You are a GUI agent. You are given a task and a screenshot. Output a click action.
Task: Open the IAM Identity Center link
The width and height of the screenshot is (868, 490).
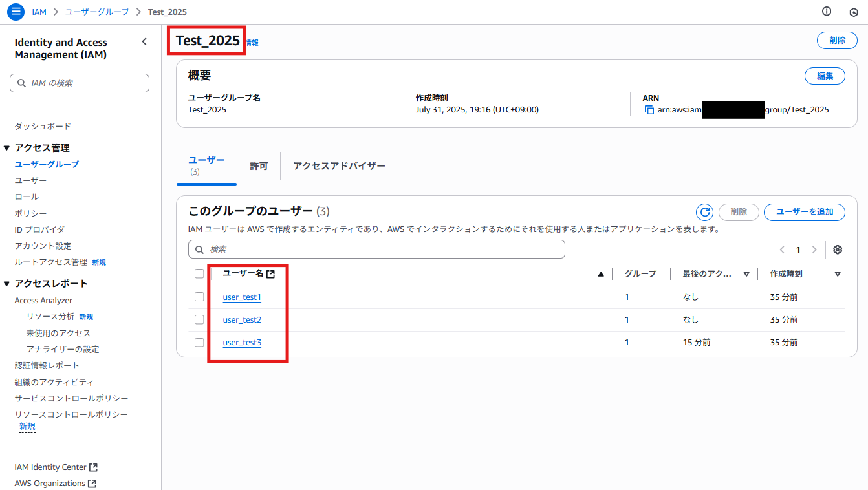[x=50, y=467]
